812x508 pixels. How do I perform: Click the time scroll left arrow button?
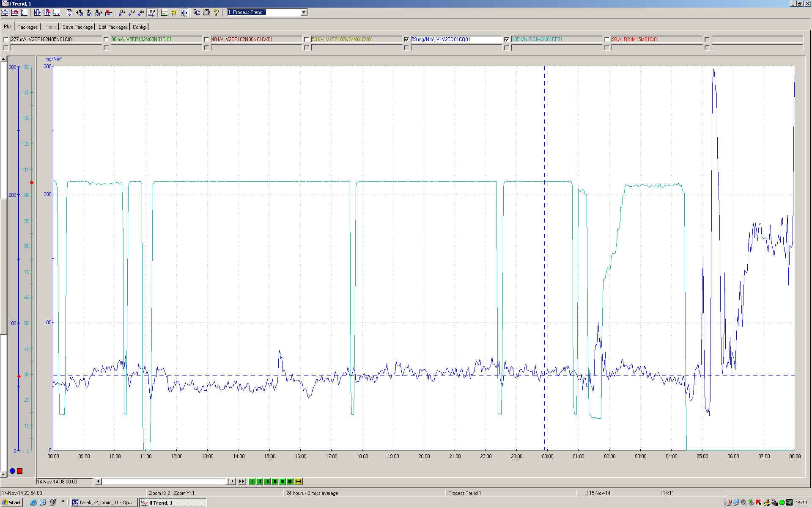pos(98,481)
